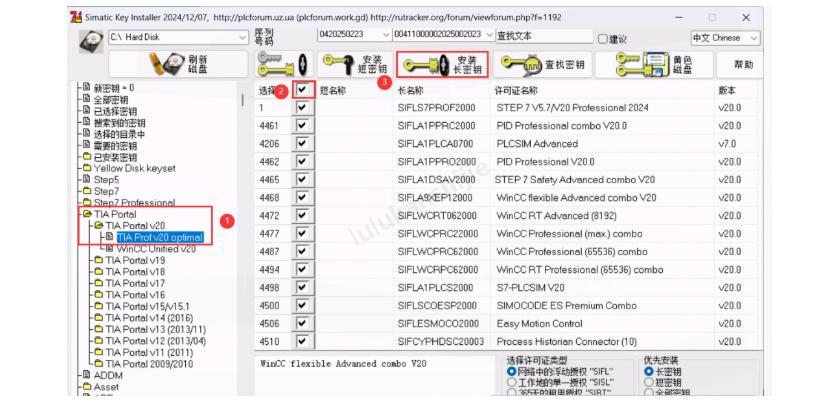
Task: Click the find key button
Action: 542,65
